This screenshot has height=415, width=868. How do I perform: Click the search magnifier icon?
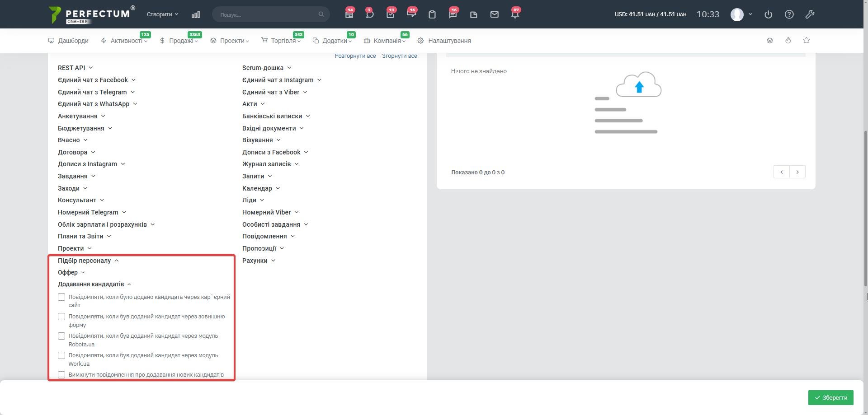pyautogui.click(x=321, y=14)
